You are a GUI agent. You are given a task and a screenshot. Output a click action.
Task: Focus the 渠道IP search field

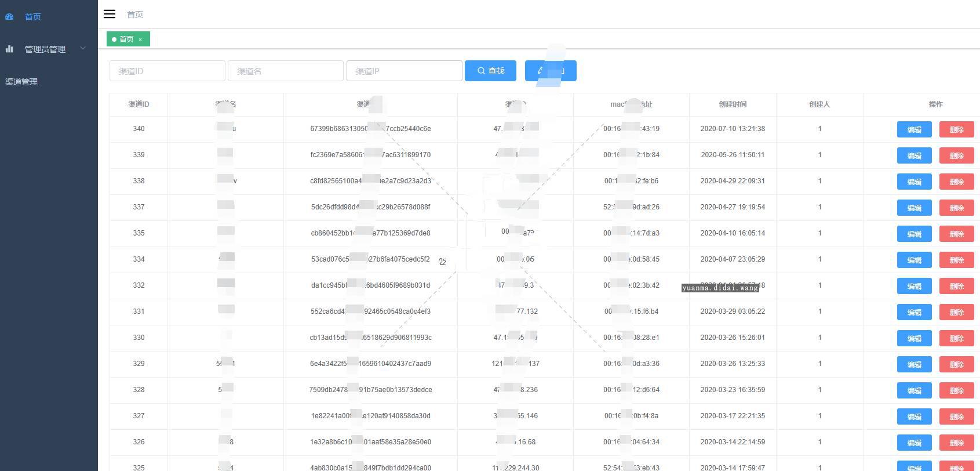405,71
